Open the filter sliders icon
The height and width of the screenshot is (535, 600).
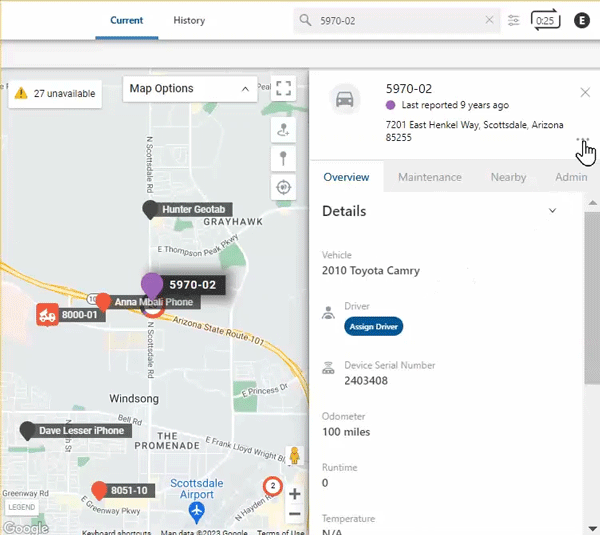514,20
